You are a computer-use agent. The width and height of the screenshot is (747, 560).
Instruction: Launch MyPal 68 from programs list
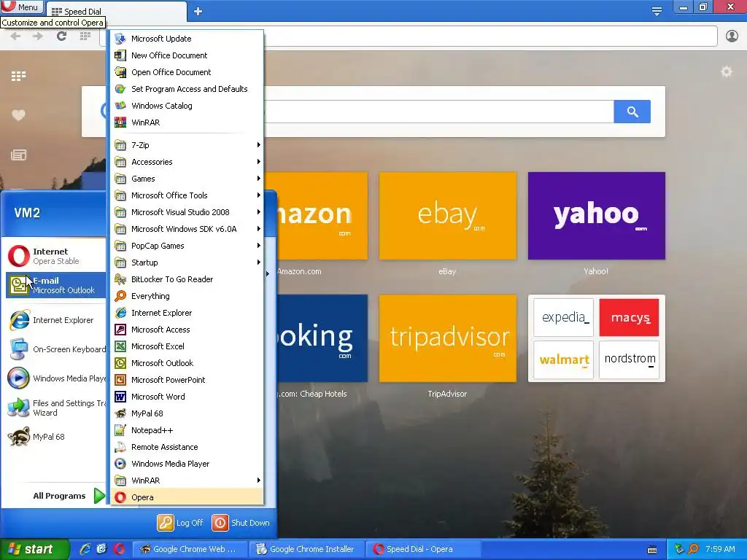pyautogui.click(x=187, y=413)
